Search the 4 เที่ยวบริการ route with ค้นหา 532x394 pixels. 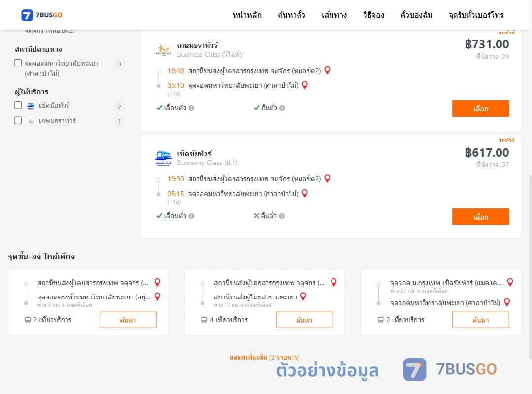click(x=304, y=320)
